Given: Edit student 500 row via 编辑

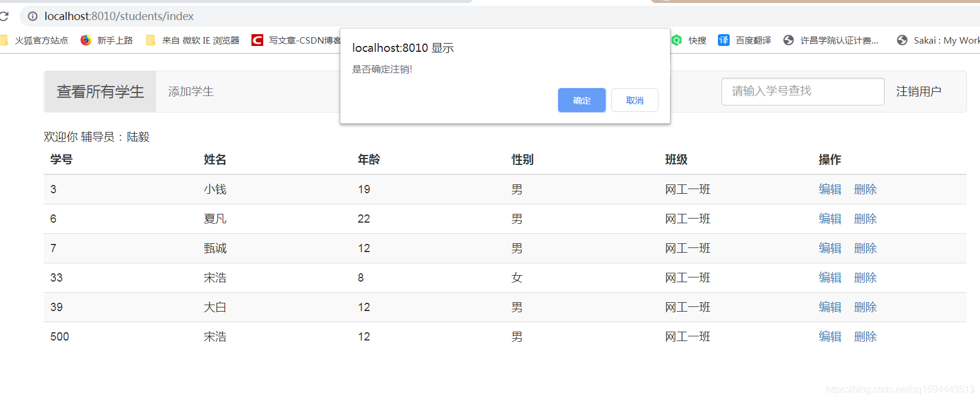Looking at the screenshot, I should pos(830,336).
